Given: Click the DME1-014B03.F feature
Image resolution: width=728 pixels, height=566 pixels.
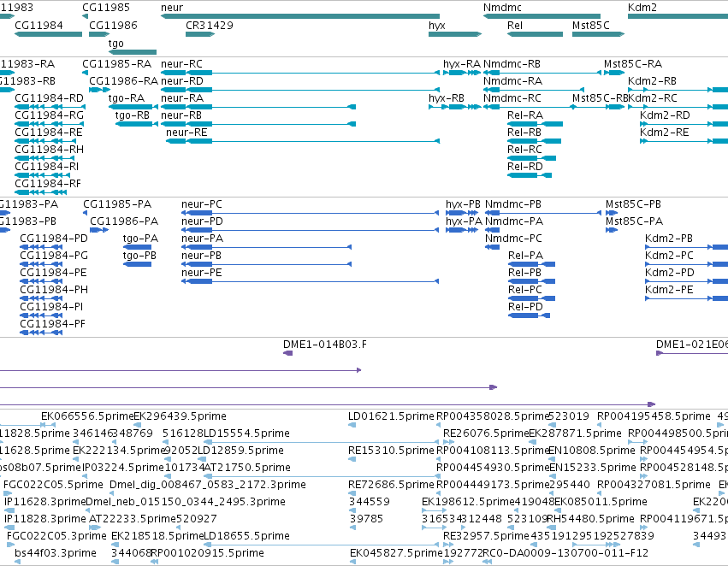Looking at the screenshot, I should pos(287,353).
